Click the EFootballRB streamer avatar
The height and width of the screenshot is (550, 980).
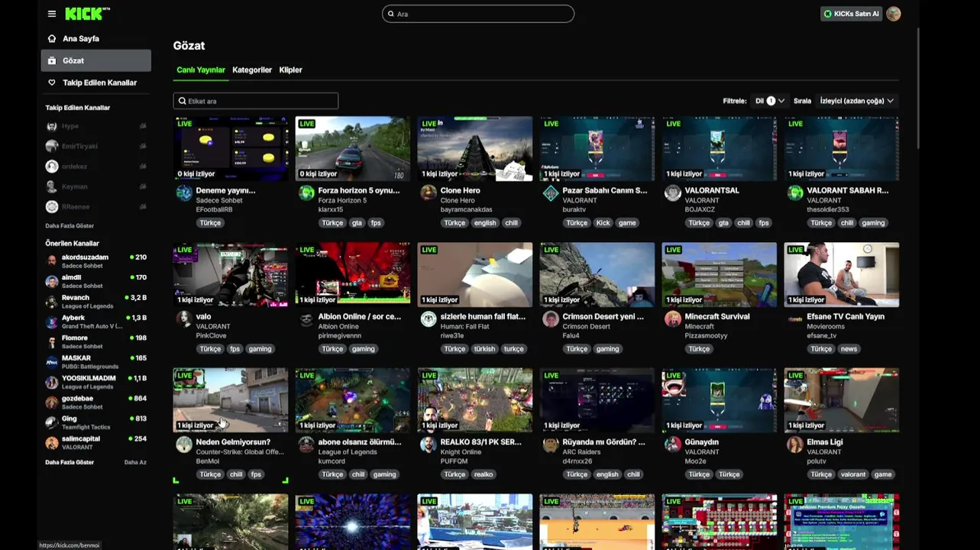coord(184,192)
